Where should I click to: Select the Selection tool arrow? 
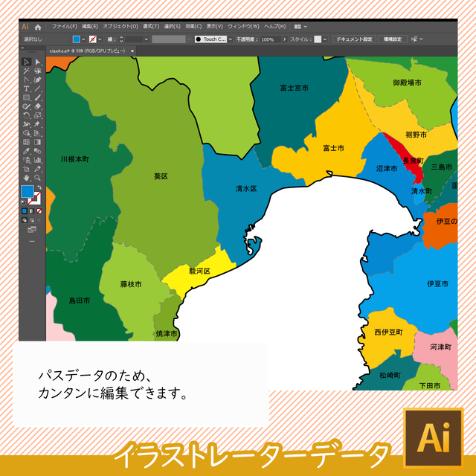click(27, 62)
